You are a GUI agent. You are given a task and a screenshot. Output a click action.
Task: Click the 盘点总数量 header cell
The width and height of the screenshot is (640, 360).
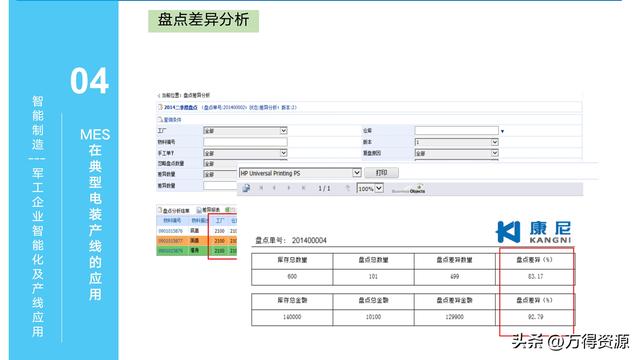(373, 260)
